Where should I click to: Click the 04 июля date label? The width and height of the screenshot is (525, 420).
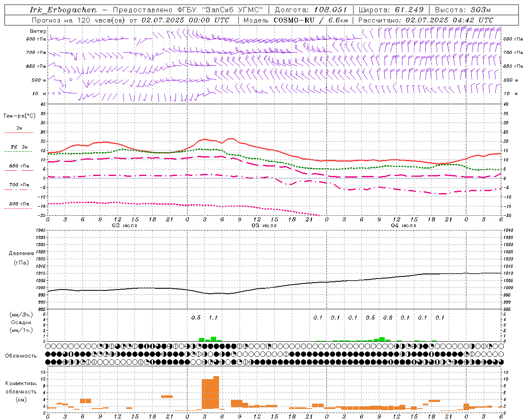tap(404, 226)
